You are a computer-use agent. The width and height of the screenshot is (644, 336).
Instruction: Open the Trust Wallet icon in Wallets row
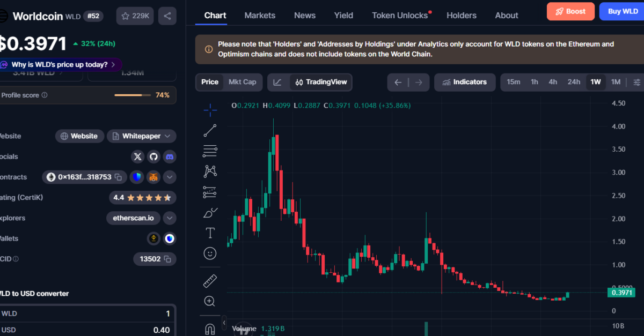point(170,238)
